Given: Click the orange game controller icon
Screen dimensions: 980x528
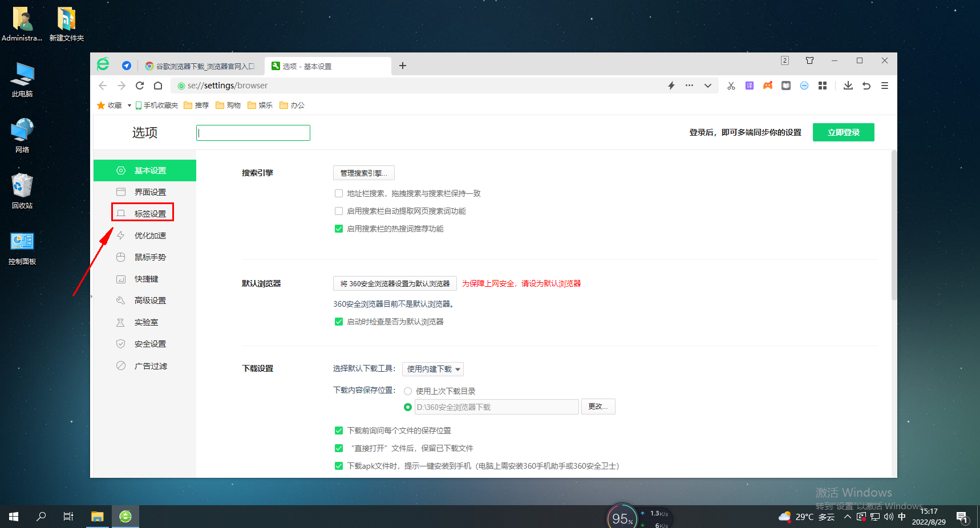Looking at the screenshot, I should click(x=768, y=86).
